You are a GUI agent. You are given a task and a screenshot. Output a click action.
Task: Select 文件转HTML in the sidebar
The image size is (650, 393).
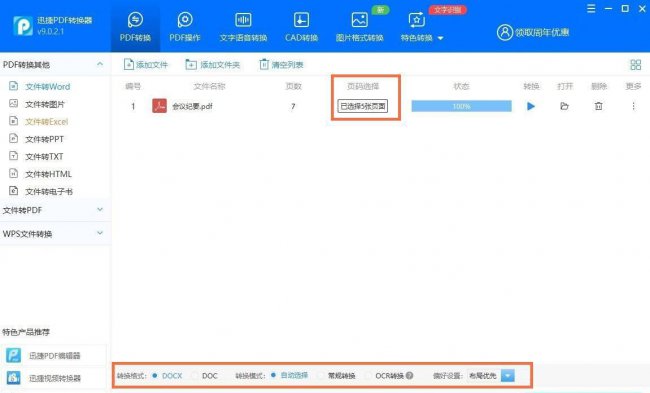(48, 174)
